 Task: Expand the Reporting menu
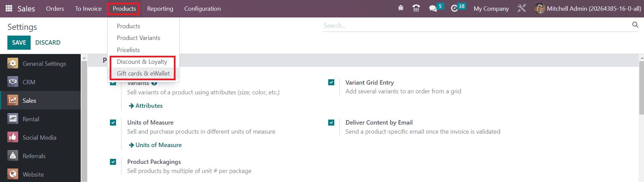[160, 9]
